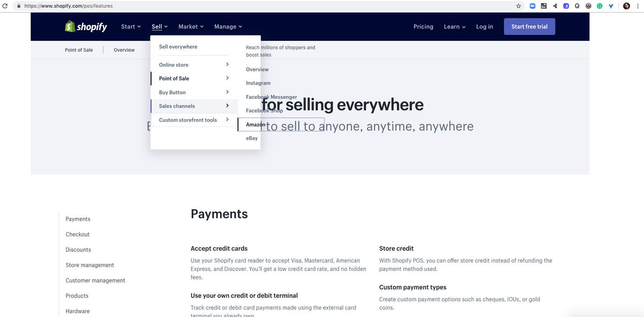The image size is (644, 317).
Task: Click Point of Sale in the sub-navigation bar
Action: tap(79, 50)
